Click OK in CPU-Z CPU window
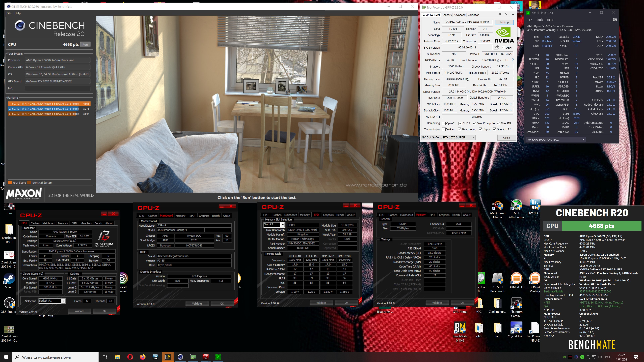The height and width of the screenshot is (362, 644). tap(104, 311)
